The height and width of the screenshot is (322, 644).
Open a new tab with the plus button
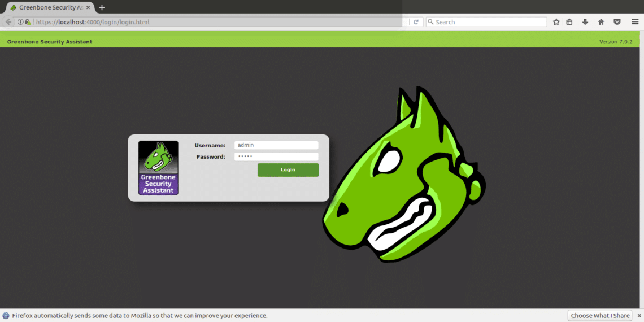click(x=102, y=7)
